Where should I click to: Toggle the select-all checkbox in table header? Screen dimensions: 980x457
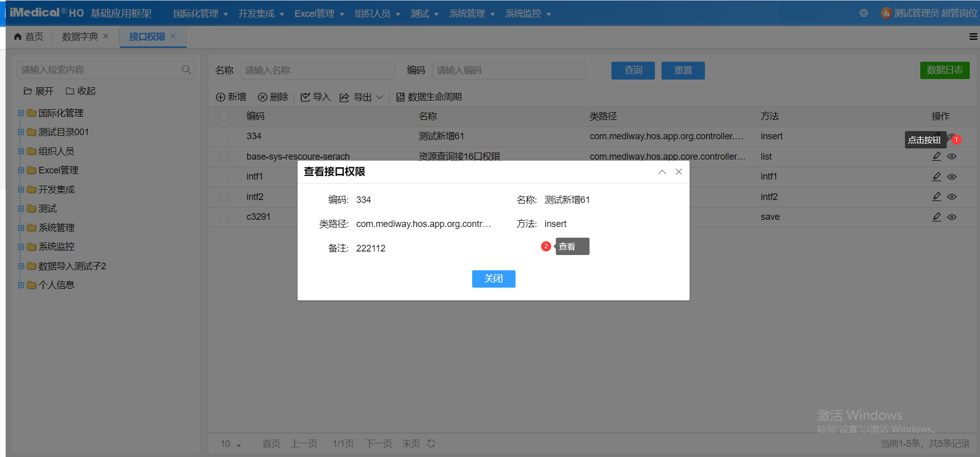point(224,116)
